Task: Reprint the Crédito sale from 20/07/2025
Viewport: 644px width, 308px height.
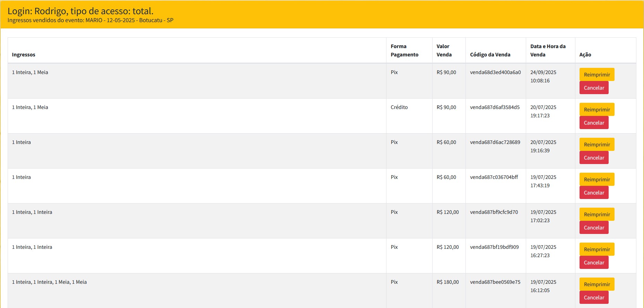Action: pos(597,109)
